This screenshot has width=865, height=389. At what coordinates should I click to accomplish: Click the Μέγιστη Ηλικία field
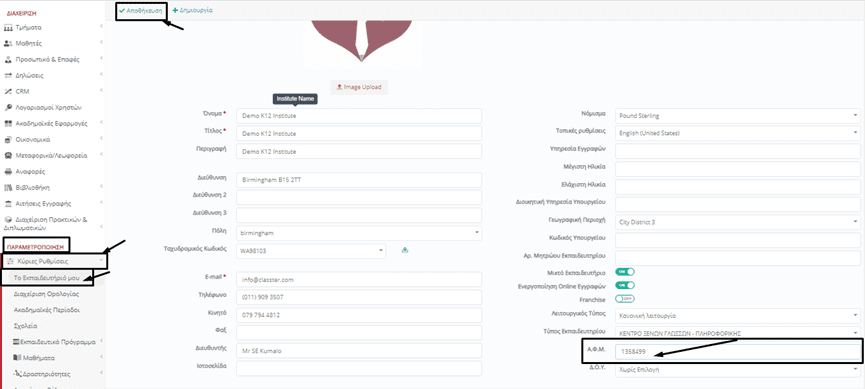(737, 169)
